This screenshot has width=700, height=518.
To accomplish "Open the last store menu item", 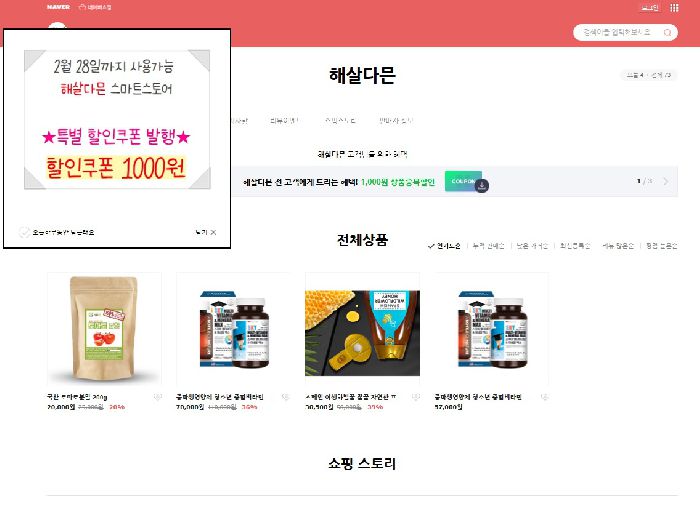I will point(396,121).
